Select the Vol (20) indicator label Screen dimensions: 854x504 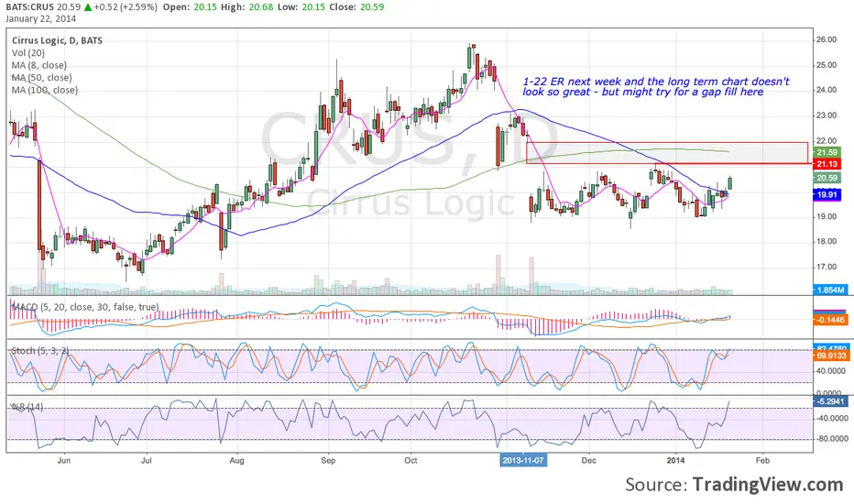click(x=28, y=53)
